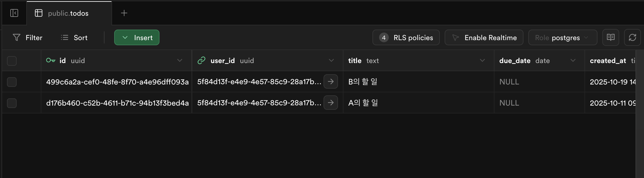Expand the id column menu chevron
644x178 pixels.
(x=180, y=60)
